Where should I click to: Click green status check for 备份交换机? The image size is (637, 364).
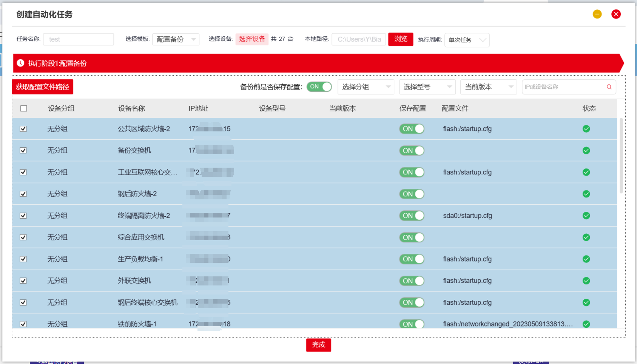coord(586,151)
